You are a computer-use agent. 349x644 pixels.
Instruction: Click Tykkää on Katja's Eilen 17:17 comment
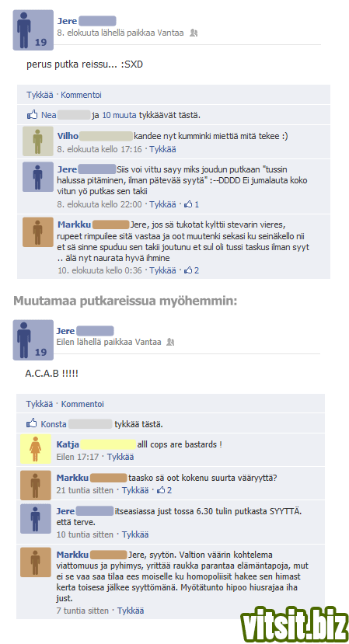pyautogui.click(x=120, y=457)
